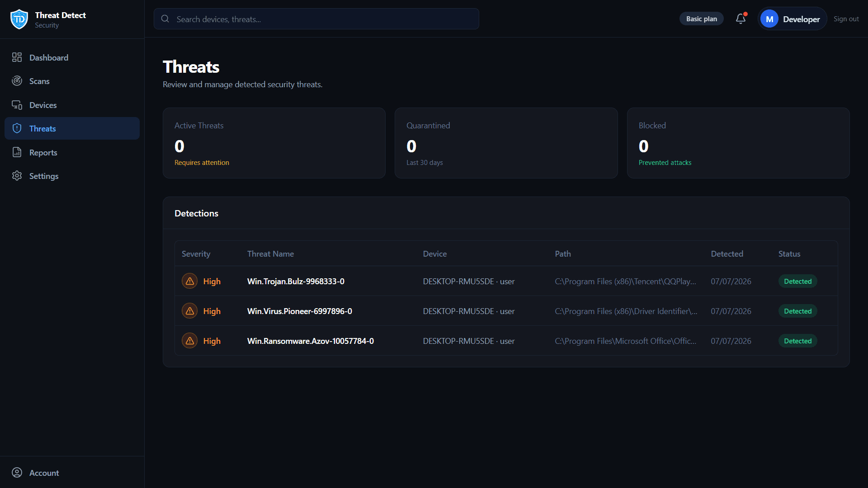The height and width of the screenshot is (488, 868).
Task: Click the Dashboard grid icon
Action: 17,57
